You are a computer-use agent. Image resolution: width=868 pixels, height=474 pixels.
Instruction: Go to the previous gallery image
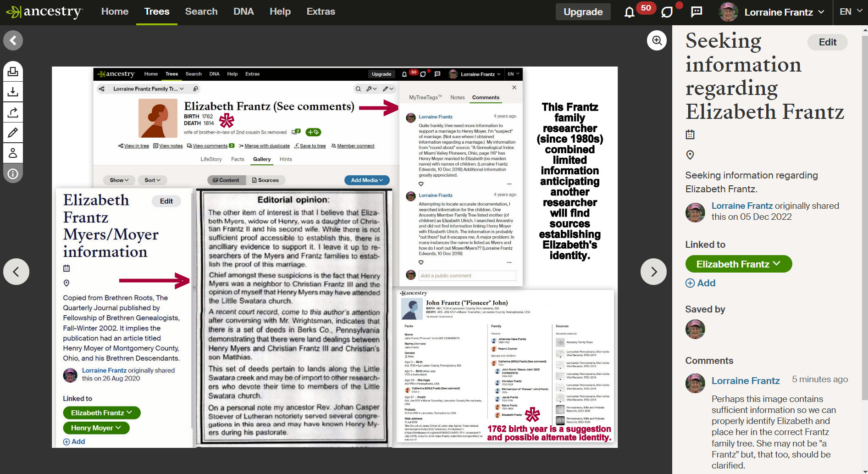click(x=17, y=272)
